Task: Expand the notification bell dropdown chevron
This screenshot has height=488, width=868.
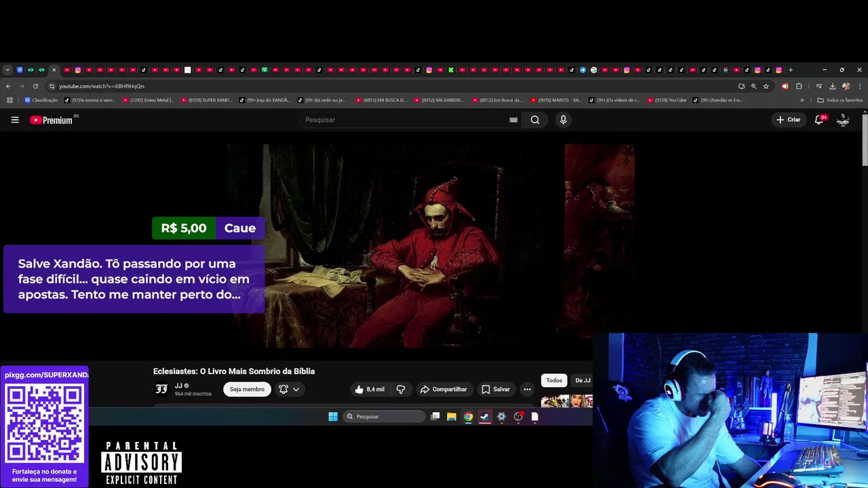Action: 296,389
